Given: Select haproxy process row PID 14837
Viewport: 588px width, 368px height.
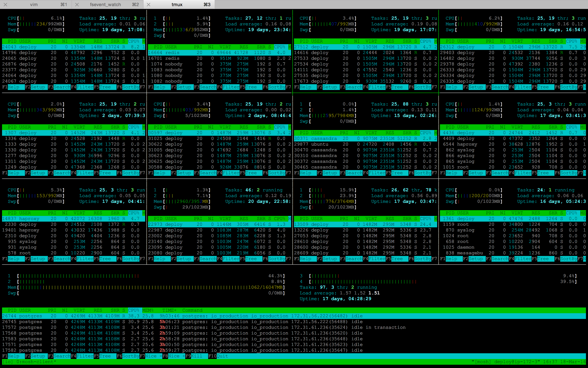Looking at the screenshot, I should click(74, 219).
